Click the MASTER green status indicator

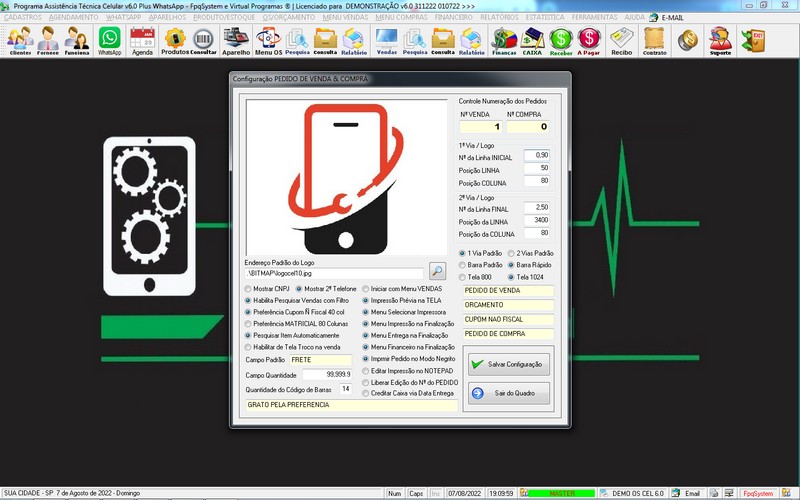561,493
